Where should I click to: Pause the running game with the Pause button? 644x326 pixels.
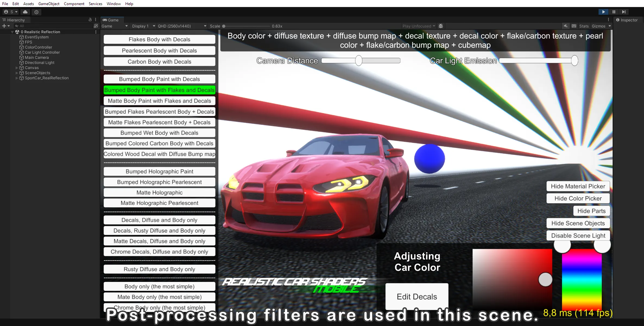pos(614,12)
